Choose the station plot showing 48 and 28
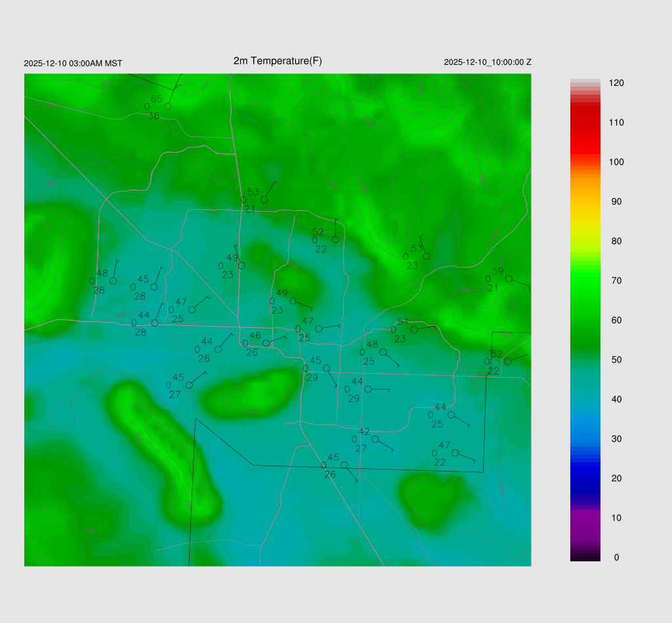 (x=113, y=281)
